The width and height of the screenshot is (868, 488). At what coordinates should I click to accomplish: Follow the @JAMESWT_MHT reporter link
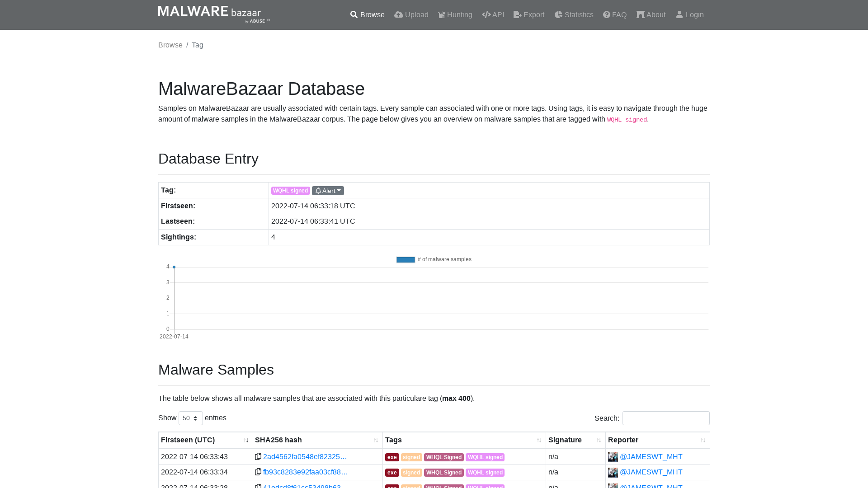(x=651, y=456)
